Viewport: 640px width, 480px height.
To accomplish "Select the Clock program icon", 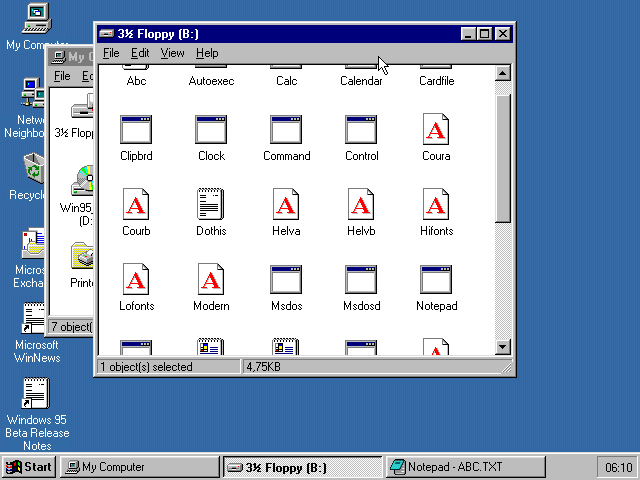I will pyautogui.click(x=211, y=131).
